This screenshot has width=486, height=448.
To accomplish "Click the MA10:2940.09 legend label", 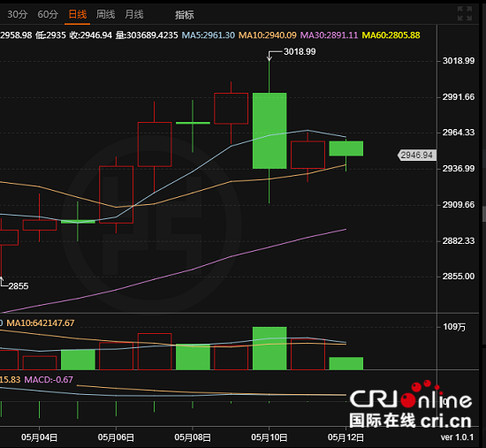I will coord(267,35).
